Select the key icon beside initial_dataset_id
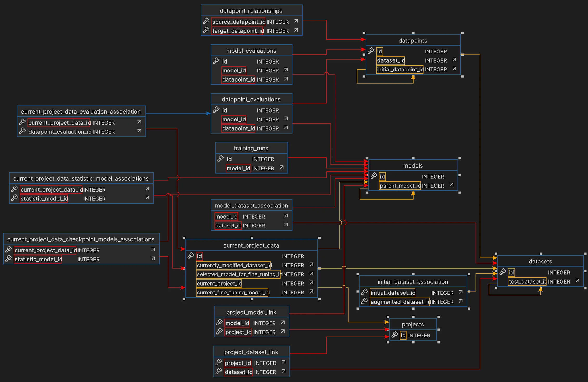Viewport: 588px width, 382px height. click(364, 293)
